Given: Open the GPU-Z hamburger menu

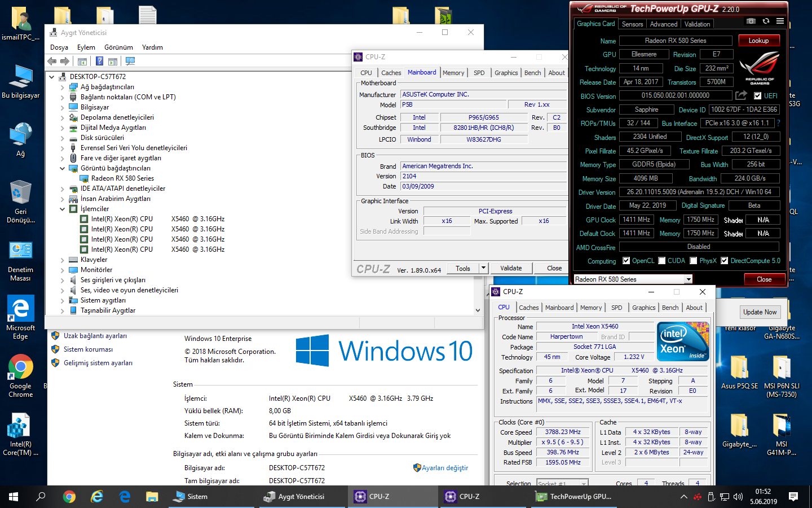Looking at the screenshot, I should pos(780,21).
